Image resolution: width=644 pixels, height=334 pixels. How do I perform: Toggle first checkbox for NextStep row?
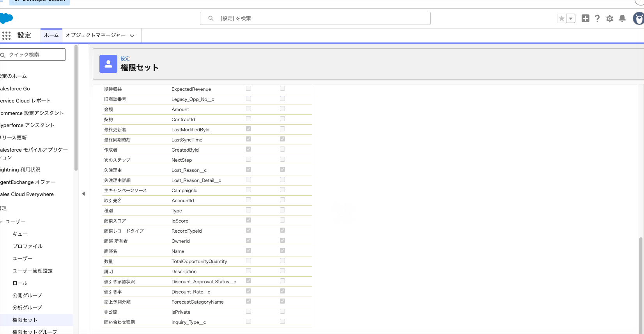pos(248,159)
